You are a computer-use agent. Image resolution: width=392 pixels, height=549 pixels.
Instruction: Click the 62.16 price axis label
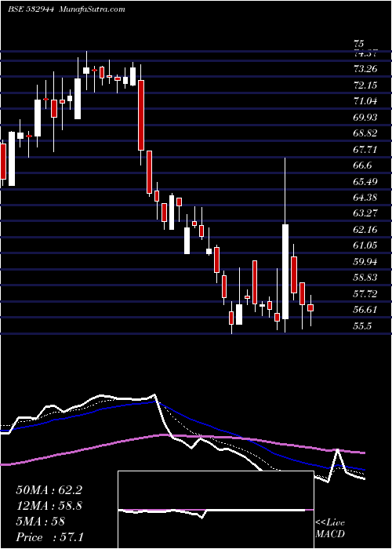[x=365, y=230]
